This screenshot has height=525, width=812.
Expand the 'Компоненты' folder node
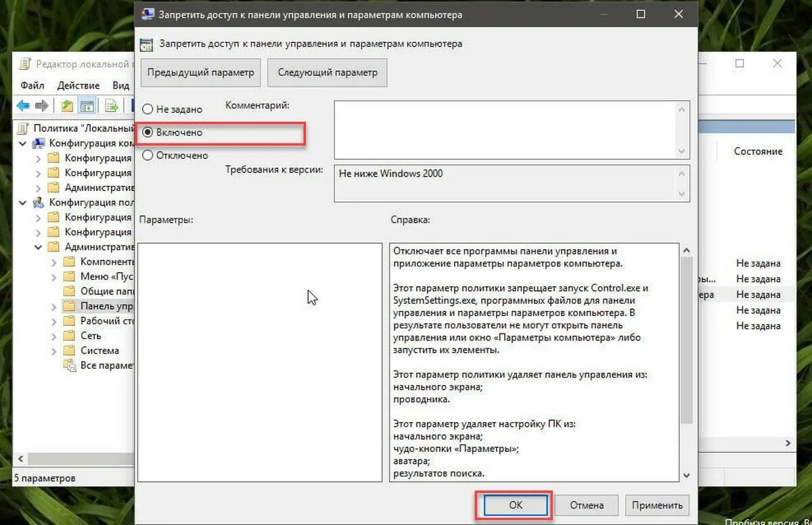coord(54,262)
